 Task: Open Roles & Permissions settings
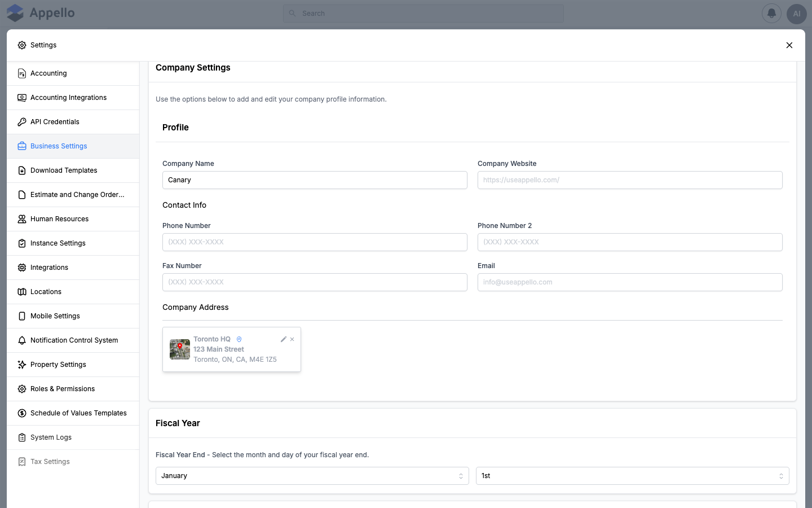coord(73,389)
